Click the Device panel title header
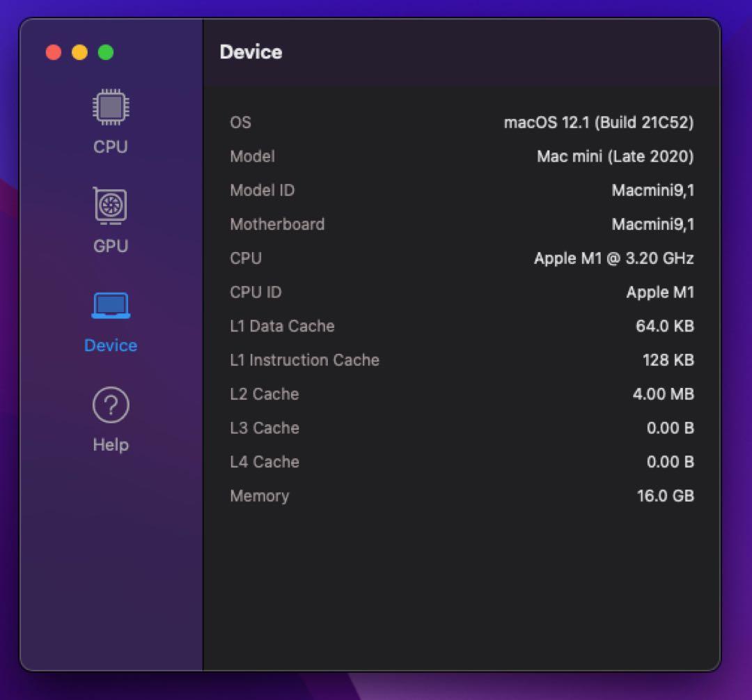752x700 pixels. 251,52
